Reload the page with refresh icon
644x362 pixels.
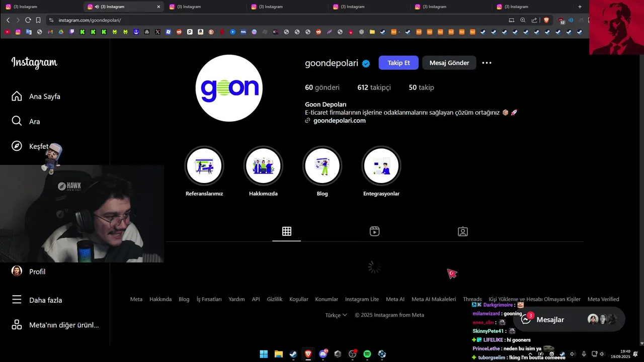28,20
